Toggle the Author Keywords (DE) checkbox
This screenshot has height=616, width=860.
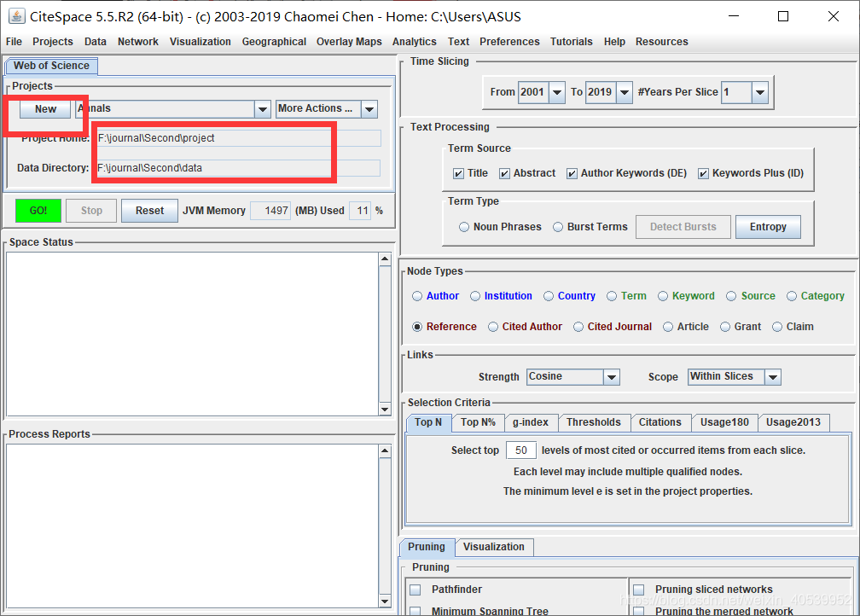[x=572, y=173]
